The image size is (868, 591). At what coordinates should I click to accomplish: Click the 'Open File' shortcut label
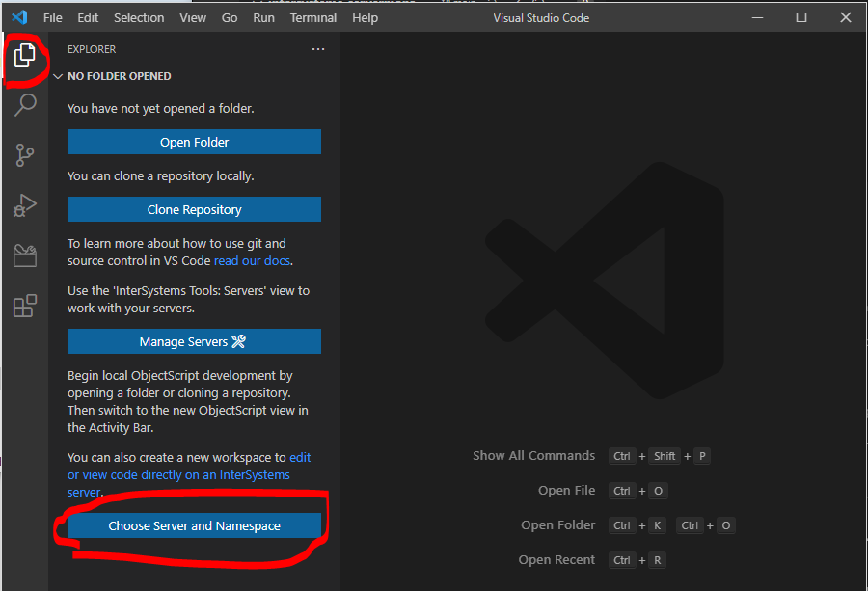coord(566,491)
